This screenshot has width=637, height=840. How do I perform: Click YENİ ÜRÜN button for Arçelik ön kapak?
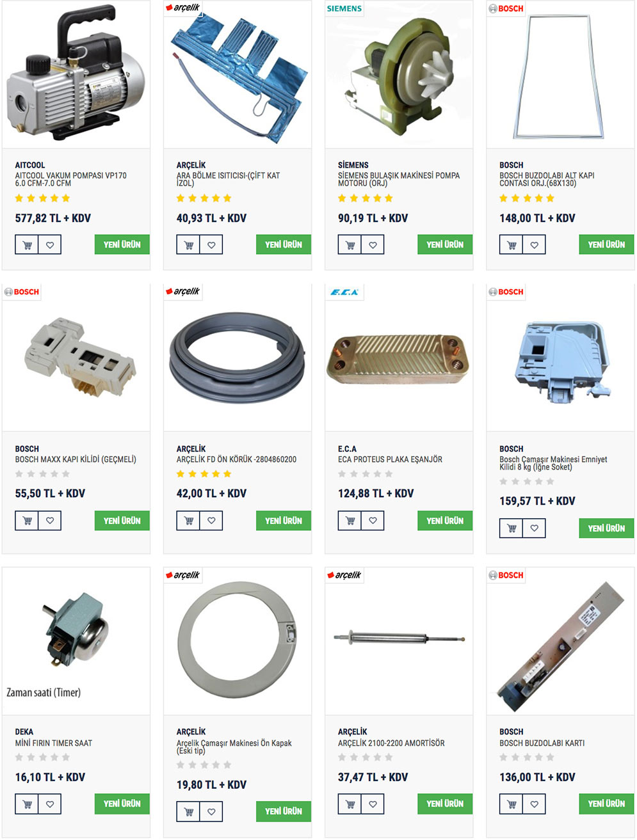click(x=284, y=811)
